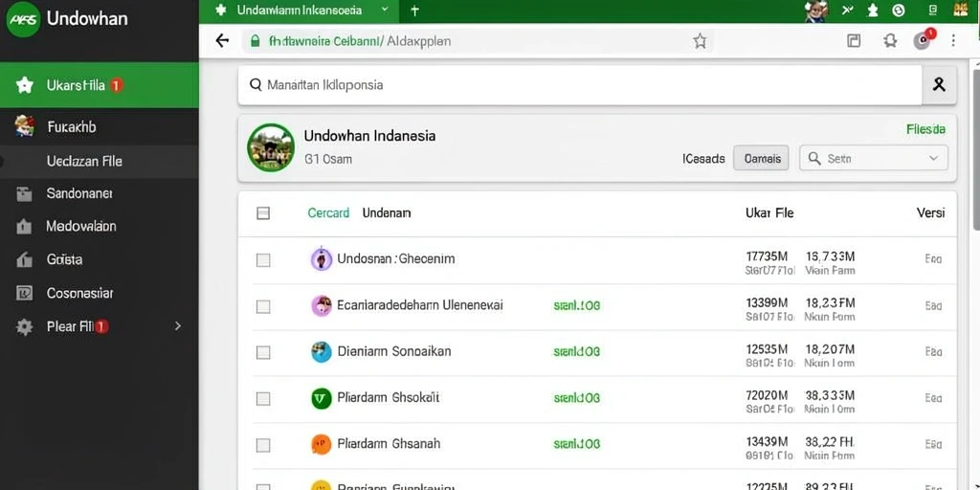Open the Setn search dropdown
This screenshot has width=980, height=490.
pyautogui.click(x=874, y=159)
